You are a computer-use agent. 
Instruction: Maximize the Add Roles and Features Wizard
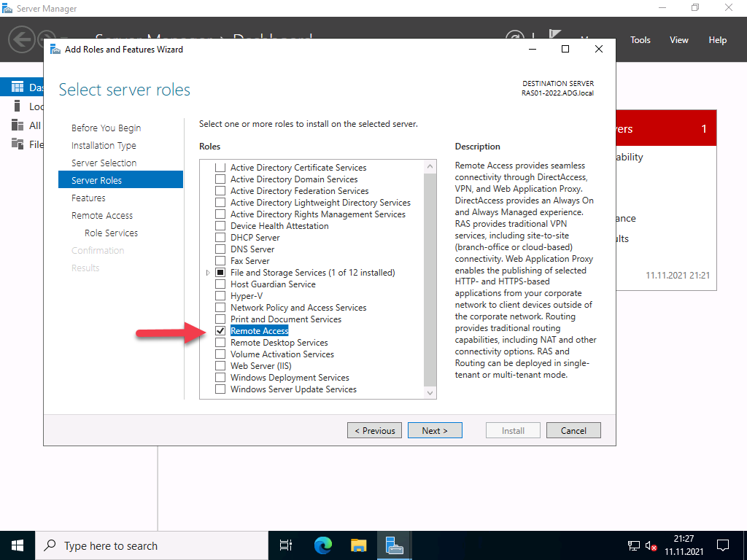point(565,49)
